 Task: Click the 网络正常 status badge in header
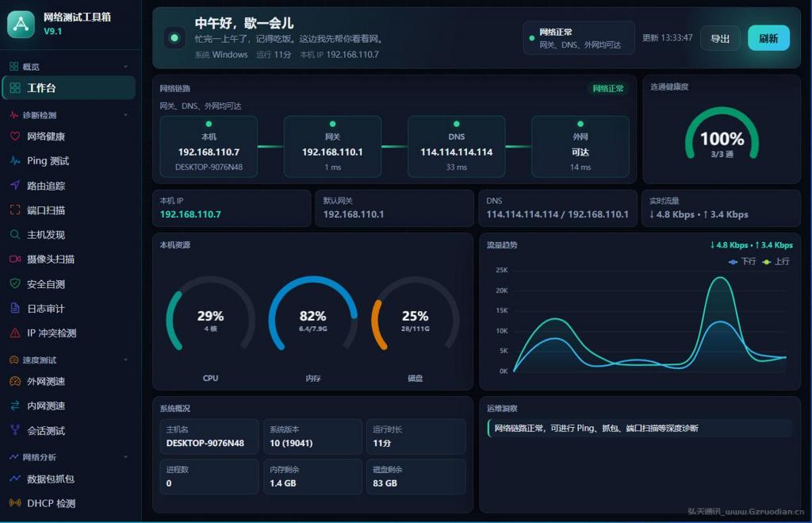click(x=579, y=38)
